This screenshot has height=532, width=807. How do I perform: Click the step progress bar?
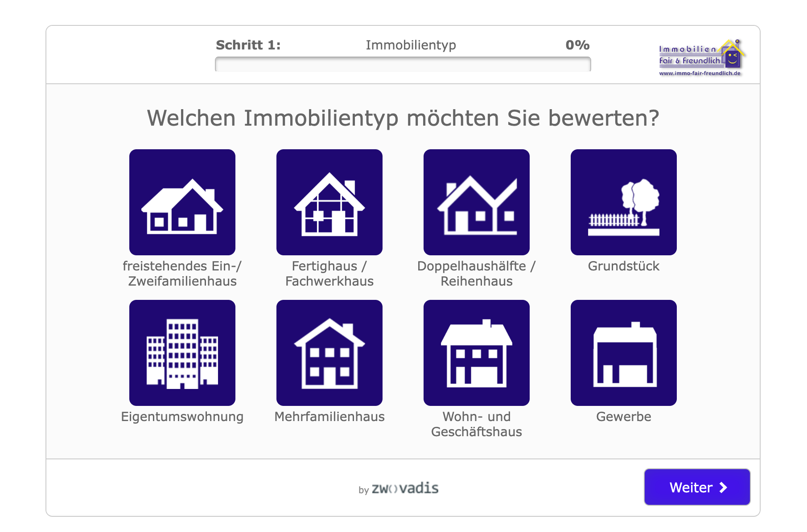tap(403, 64)
